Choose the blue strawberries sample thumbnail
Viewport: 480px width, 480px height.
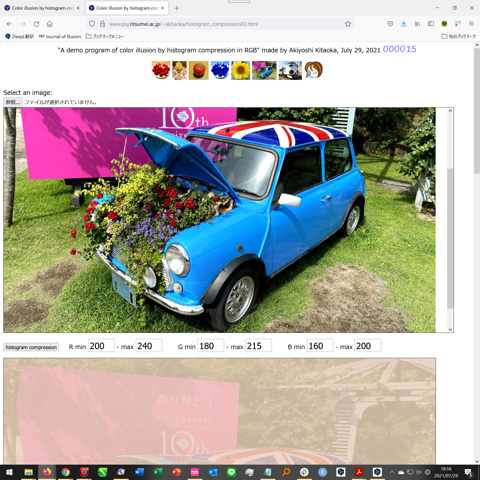(220, 70)
